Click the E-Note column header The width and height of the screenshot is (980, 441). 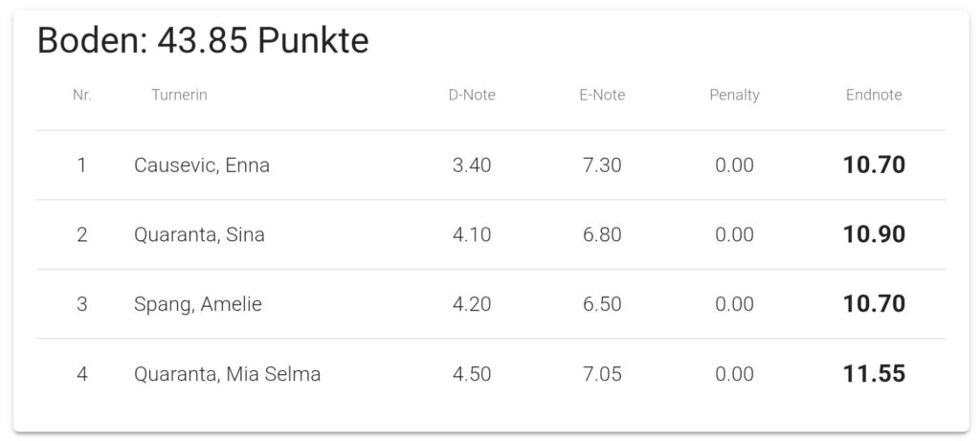coord(602,95)
